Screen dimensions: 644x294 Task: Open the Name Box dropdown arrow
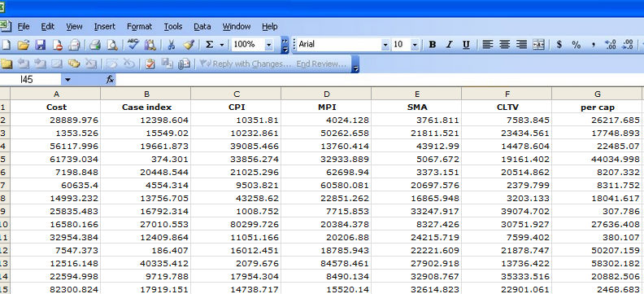click(67, 79)
